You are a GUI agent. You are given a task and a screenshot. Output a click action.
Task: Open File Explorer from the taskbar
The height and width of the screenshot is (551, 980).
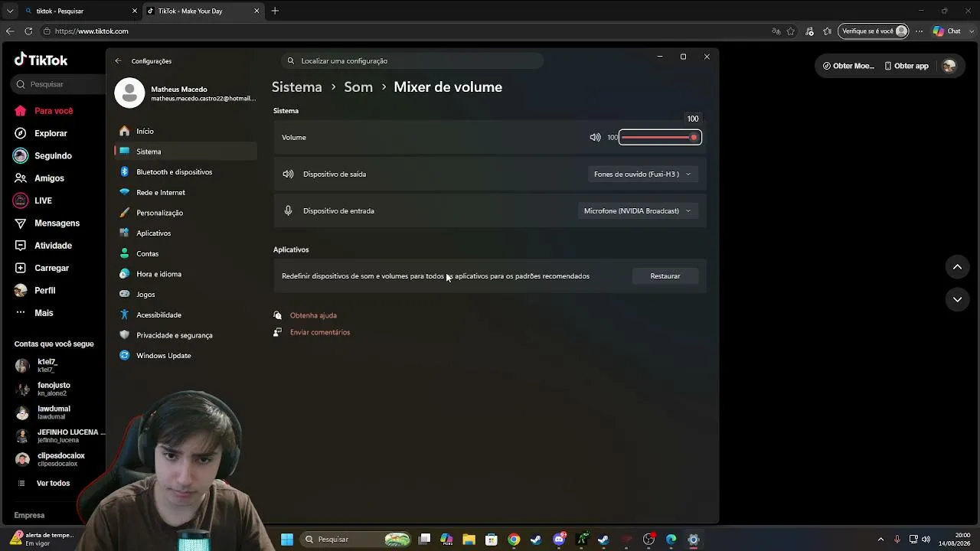469,540
